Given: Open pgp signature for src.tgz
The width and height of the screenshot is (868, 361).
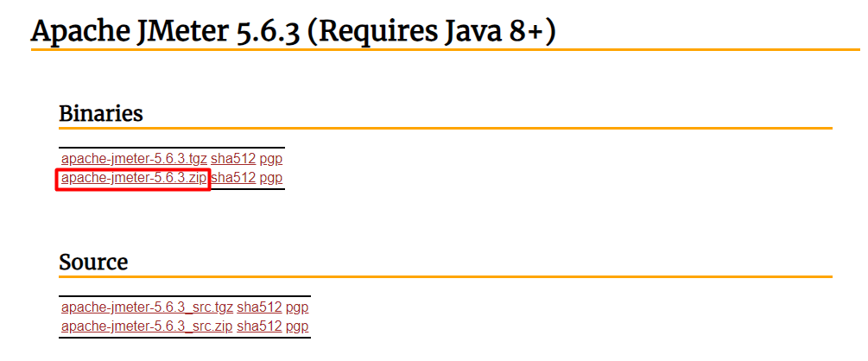Looking at the screenshot, I should tap(297, 307).
